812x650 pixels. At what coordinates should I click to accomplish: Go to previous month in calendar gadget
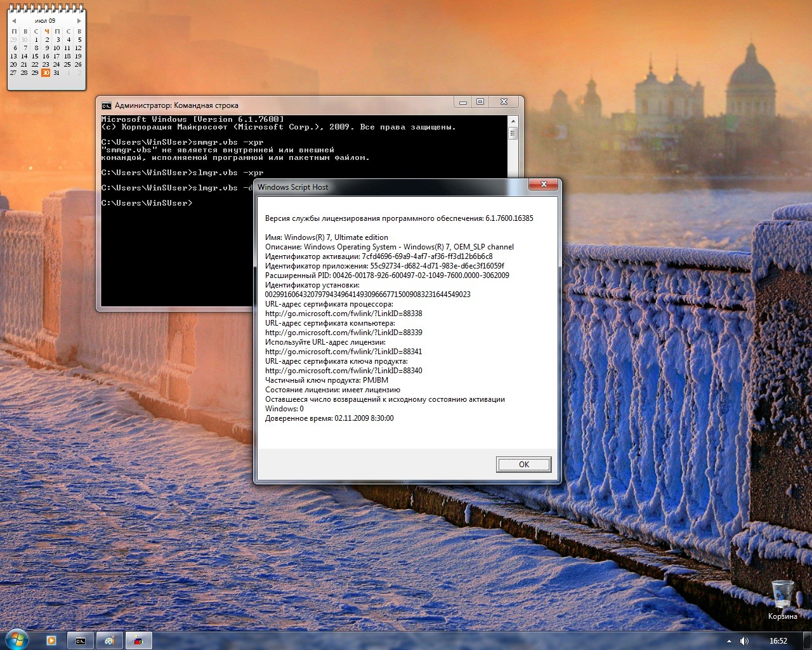(x=14, y=21)
